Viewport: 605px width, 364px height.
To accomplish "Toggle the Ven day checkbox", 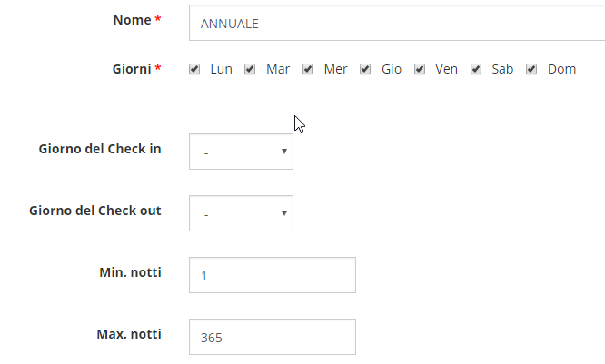I will coord(420,69).
